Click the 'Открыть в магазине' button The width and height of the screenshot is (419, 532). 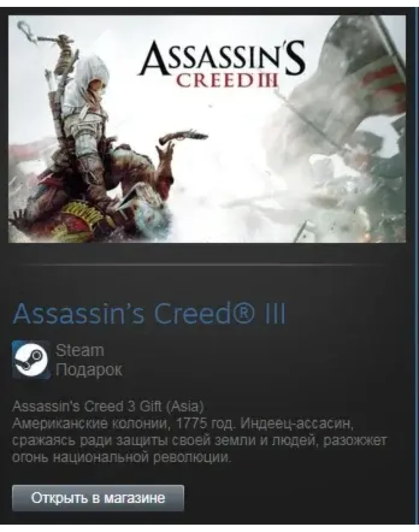[x=98, y=498]
